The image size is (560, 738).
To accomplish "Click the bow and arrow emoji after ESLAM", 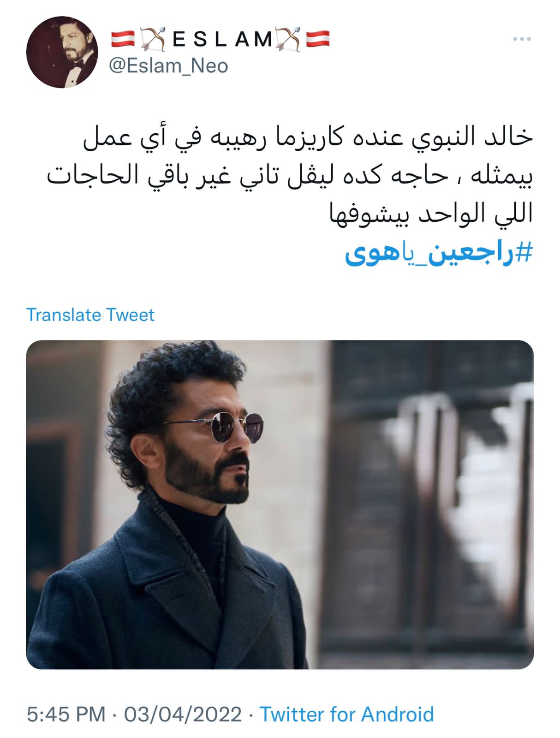I will pyautogui.click(x=289, y=40).
